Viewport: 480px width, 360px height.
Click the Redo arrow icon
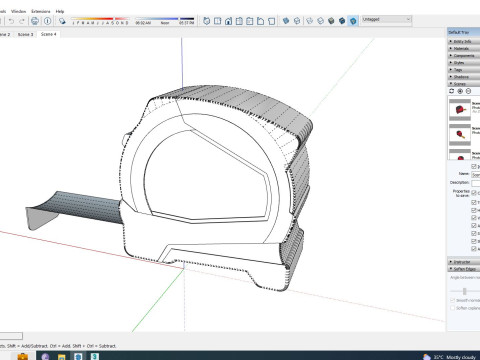(x=22, y=21)
